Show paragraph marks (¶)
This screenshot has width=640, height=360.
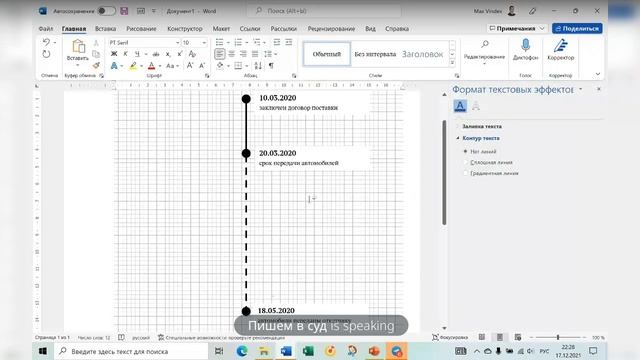point(271,65)
